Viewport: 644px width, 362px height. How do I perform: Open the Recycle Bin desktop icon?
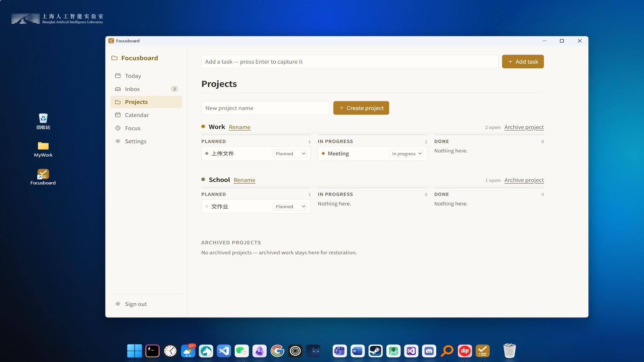[x=43, y=121]
